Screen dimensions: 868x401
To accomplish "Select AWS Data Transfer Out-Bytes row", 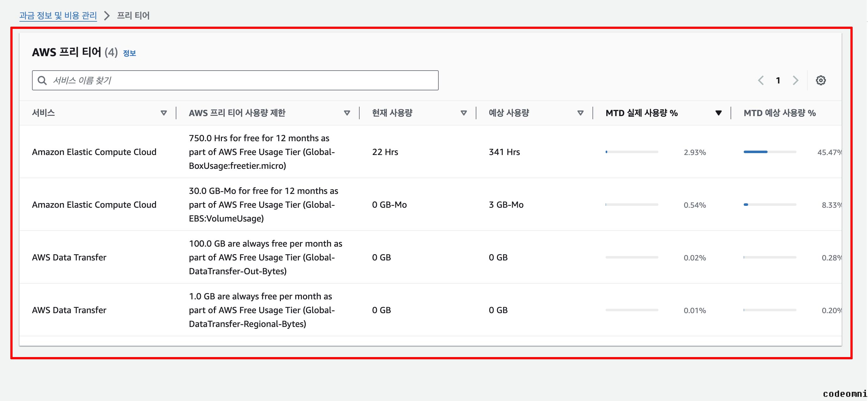I will pos(69,257).
